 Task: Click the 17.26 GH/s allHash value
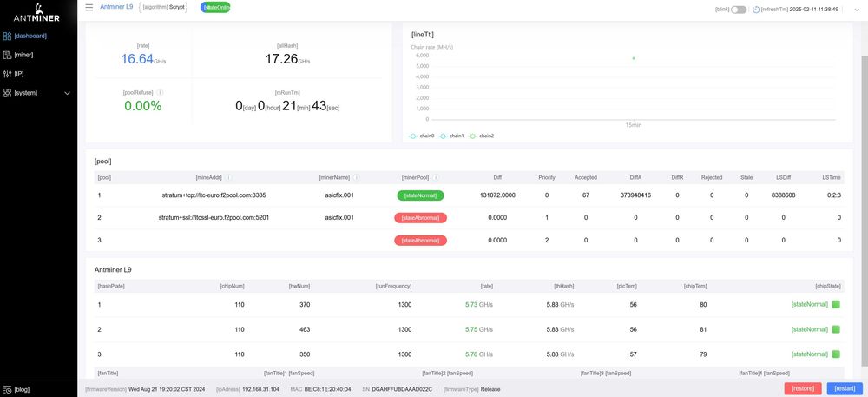click(287, 59)
